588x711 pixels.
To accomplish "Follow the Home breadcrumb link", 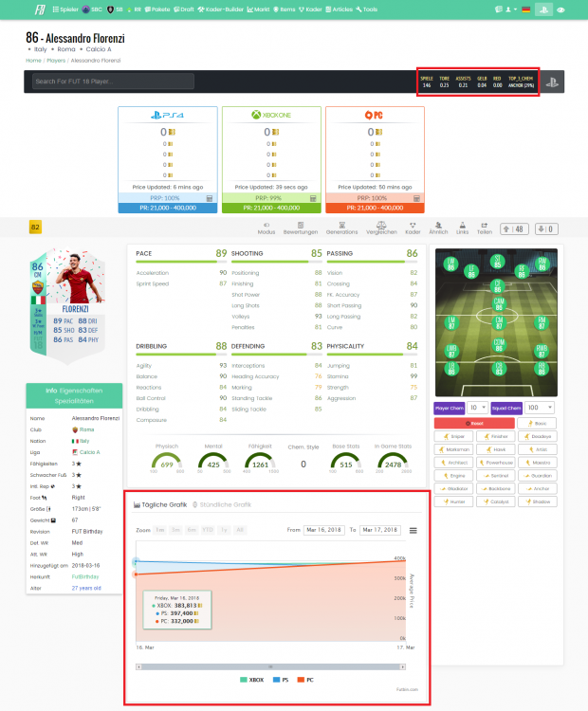I will click(33, 61).
